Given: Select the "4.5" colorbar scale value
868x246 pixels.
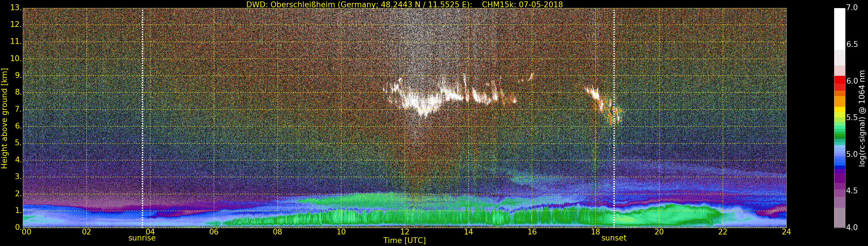Looking at the screenshot, I should (852, 191).
